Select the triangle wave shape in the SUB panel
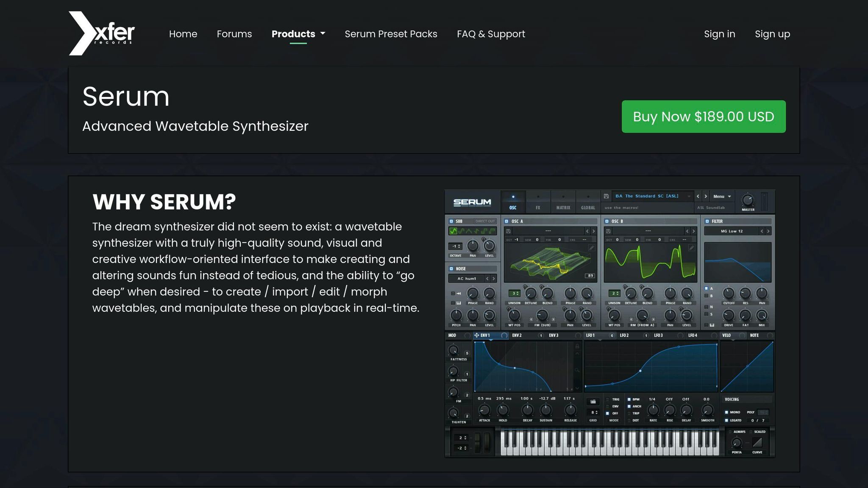This screenshot has height=488, width=868. pos(469,231)
